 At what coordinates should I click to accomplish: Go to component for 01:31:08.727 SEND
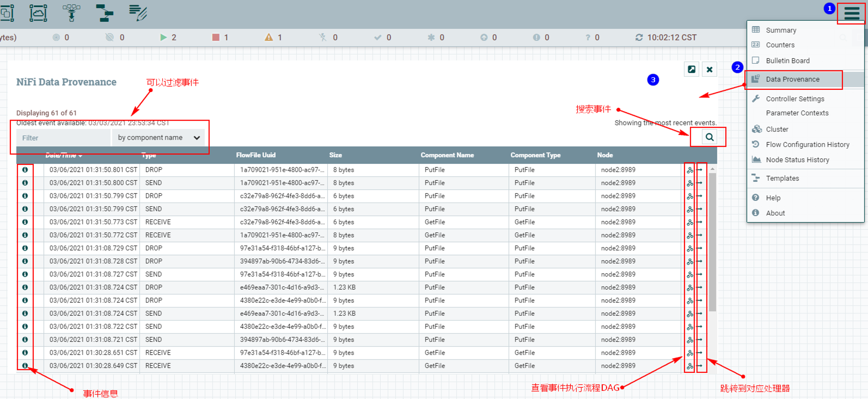click(x=699, y=275)
